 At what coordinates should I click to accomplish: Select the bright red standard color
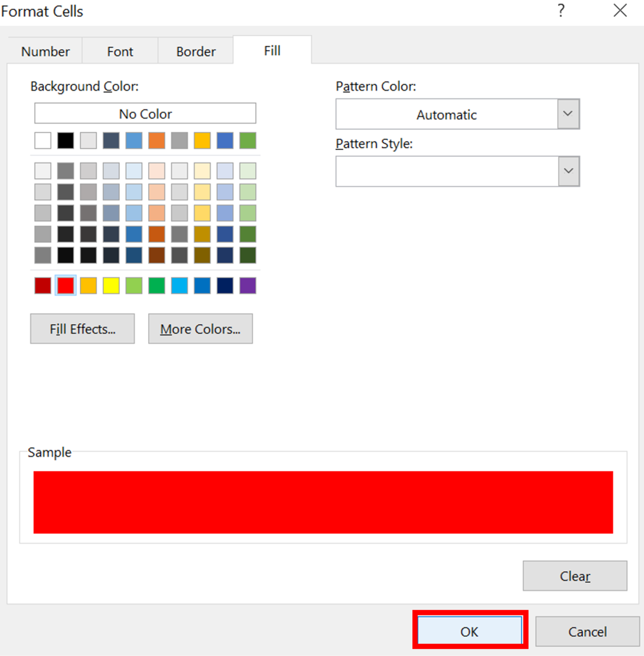[x=65, y=285]
